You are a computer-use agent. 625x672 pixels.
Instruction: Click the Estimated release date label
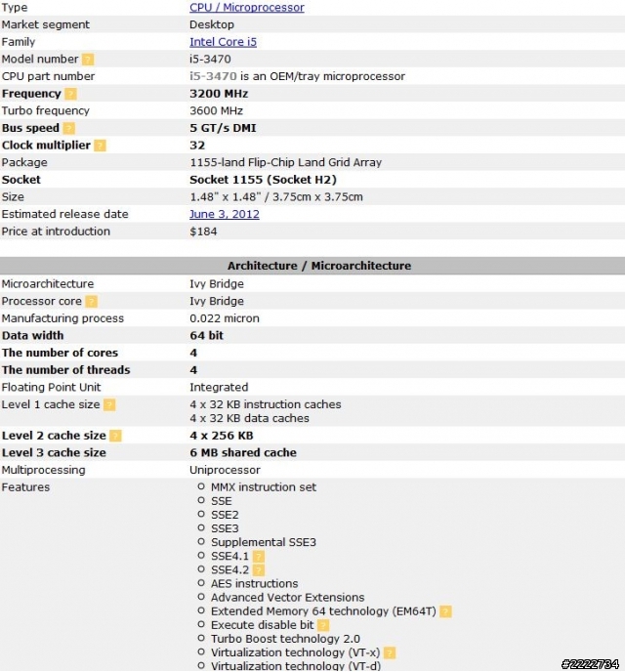click(65, 214)
